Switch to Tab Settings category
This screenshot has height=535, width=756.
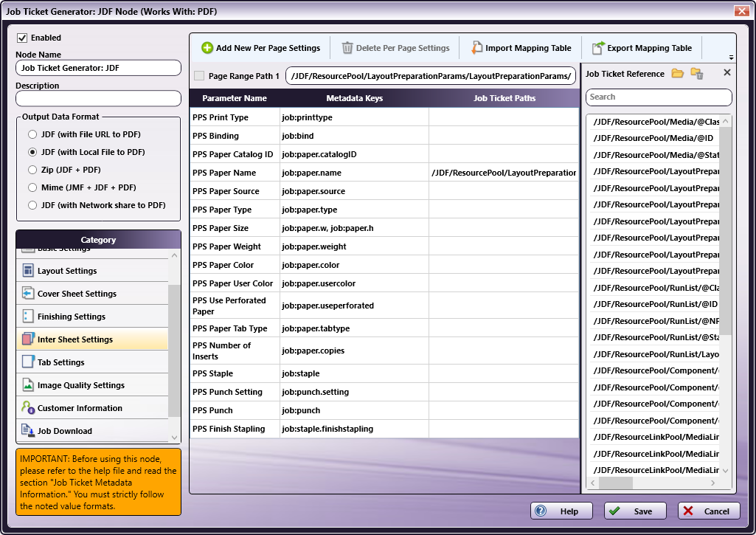click(x=92, y=362)
